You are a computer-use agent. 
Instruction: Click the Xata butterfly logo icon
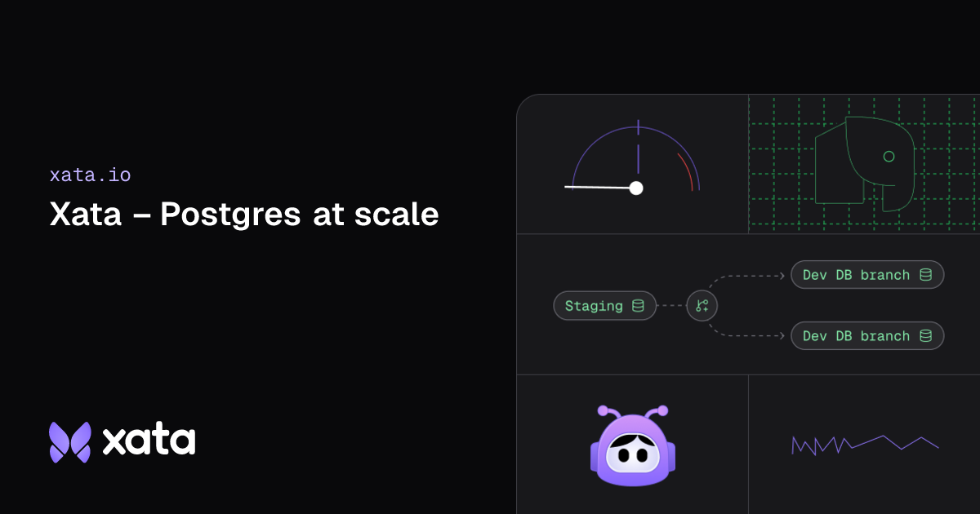coord(71,442)
